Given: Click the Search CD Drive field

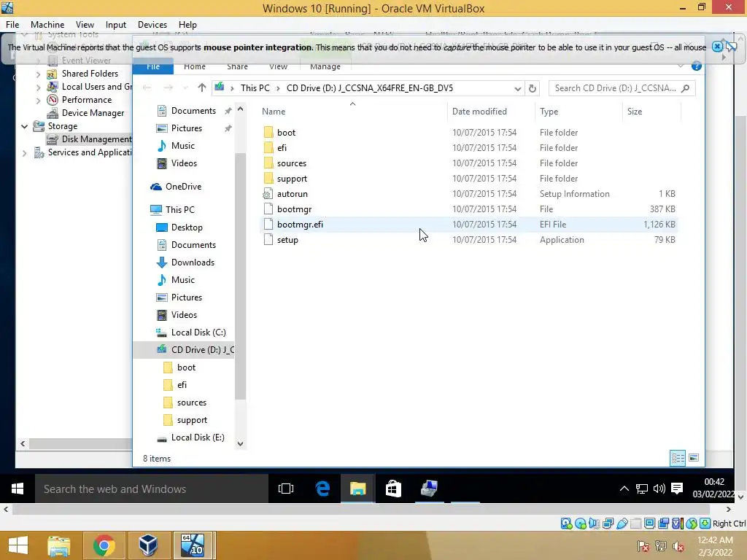Looking at the screenshot, I should coord(622,88).
